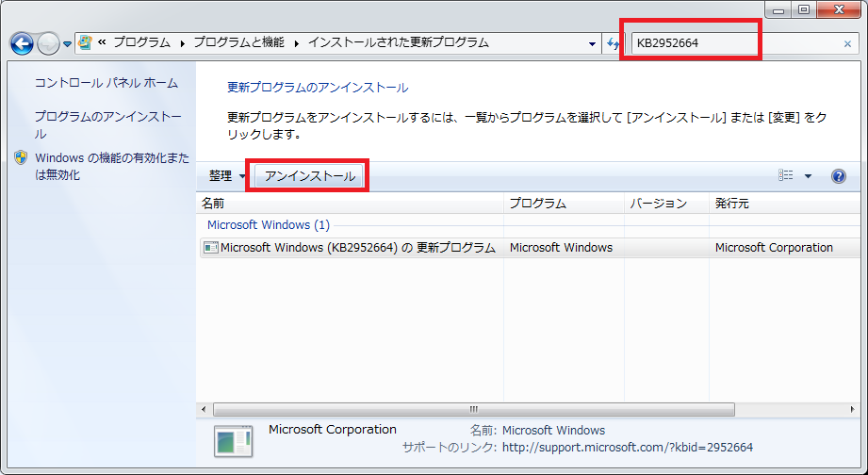
Task: Open help with the question mark icon
Action: [838, 176]
